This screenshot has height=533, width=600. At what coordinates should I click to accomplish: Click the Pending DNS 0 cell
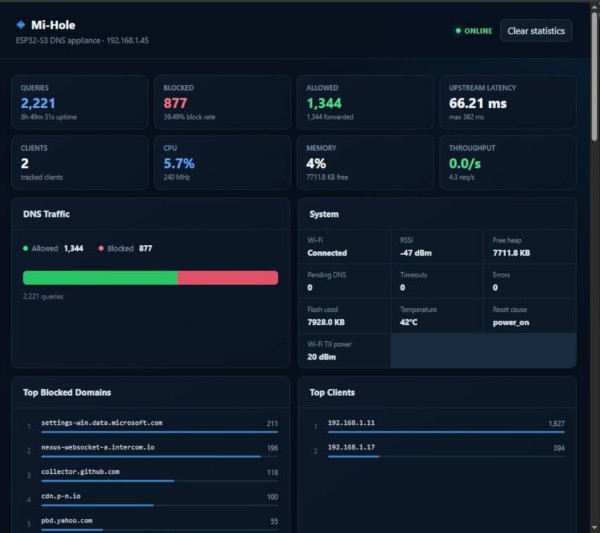[344, 281]
